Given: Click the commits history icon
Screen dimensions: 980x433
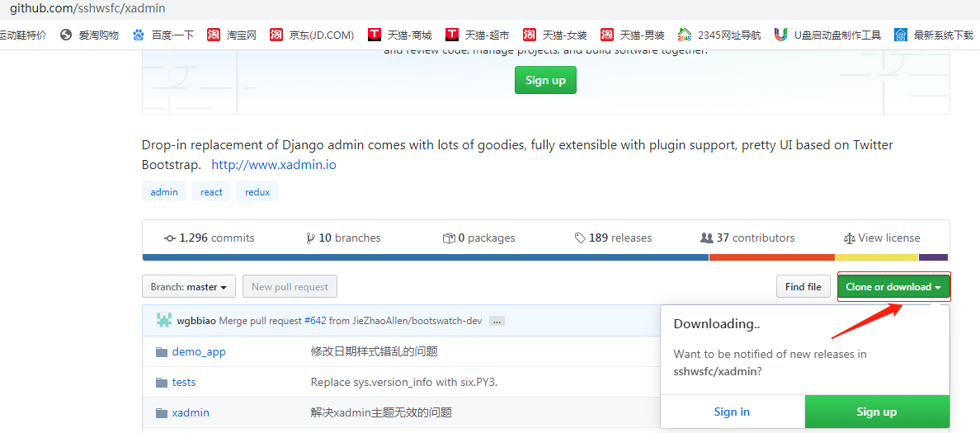Looking at the screenshot, I should tap(169, 238).
